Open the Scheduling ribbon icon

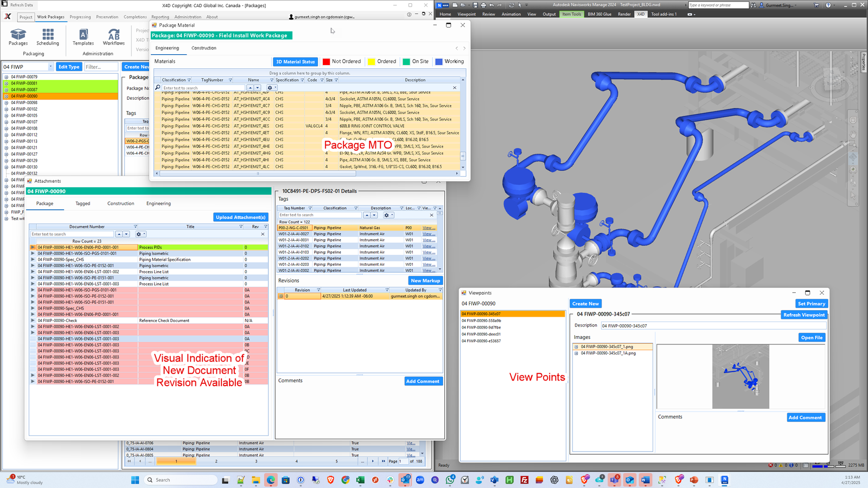tap(48, 37)
